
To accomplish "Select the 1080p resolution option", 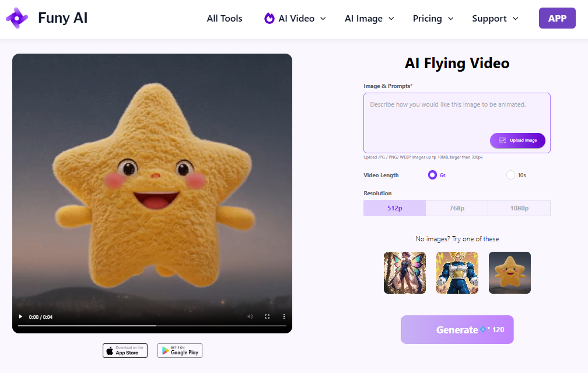I will (519, 207).
